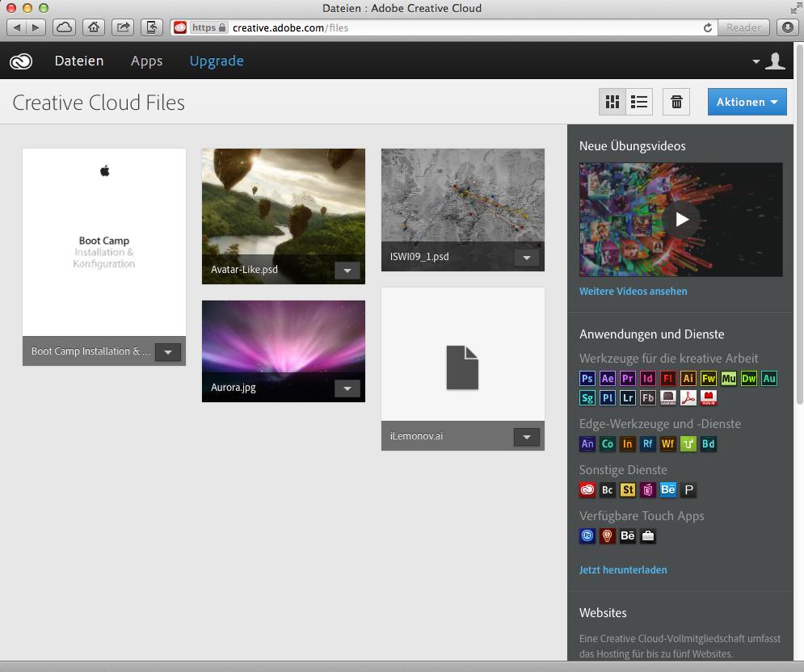Expand the Avatar-Like.psd options arrow

tap(347, 270)
